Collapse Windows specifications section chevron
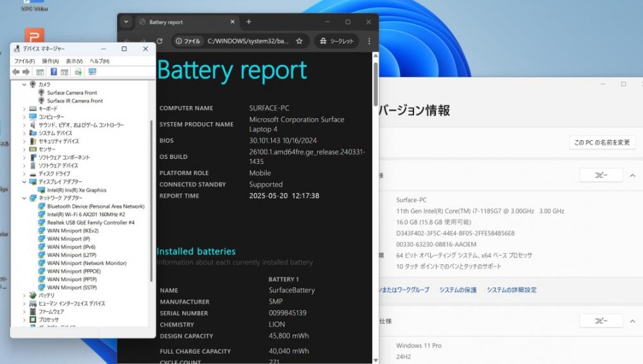Image resolution: width=643 pixels, height=364 pixels. point(633,321)
